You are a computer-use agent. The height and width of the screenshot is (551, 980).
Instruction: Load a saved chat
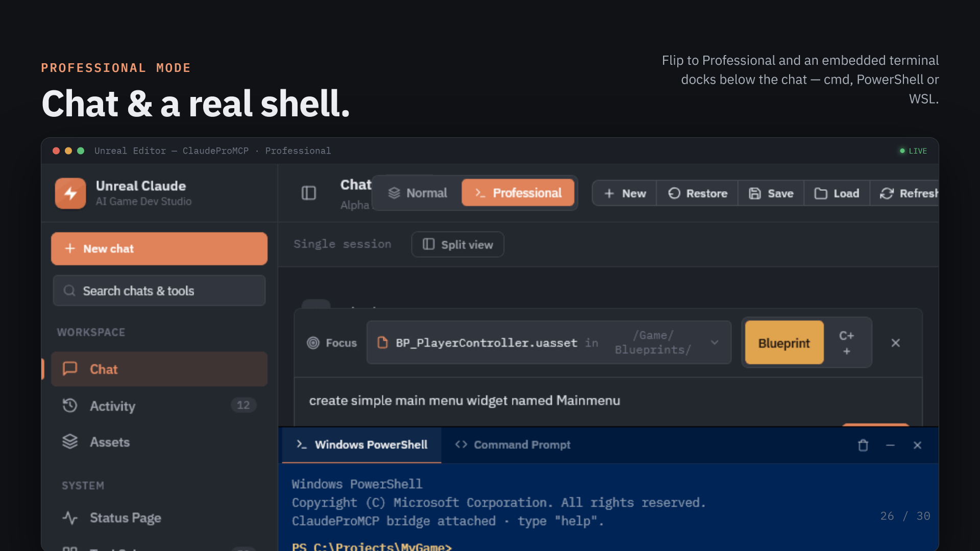[x=837, y=193]
